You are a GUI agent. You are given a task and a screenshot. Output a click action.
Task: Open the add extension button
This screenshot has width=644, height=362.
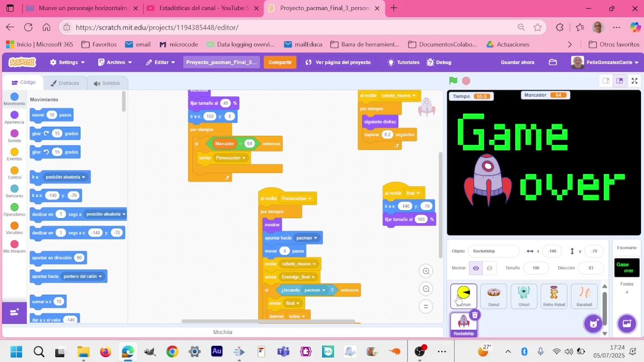pos(15,312)
